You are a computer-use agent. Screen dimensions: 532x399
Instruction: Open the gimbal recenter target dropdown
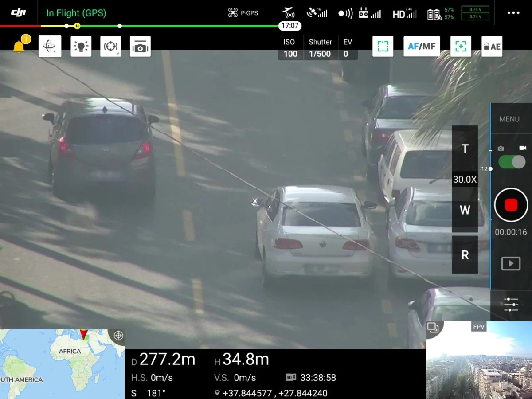(x=110, y=46)
